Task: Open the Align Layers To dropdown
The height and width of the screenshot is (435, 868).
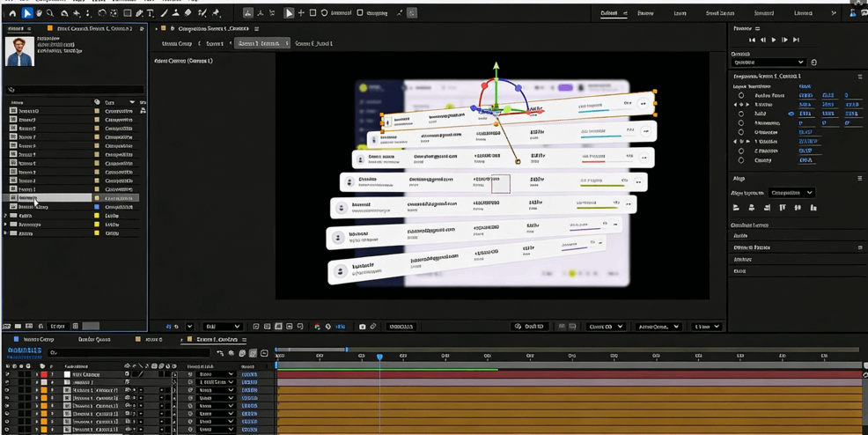Action: [x=791, y=192]
